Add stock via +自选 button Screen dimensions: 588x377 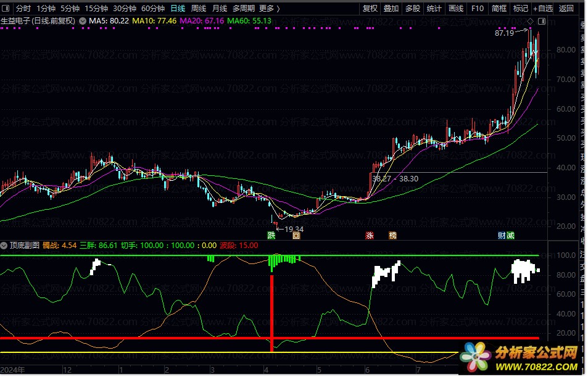[543, 8]
